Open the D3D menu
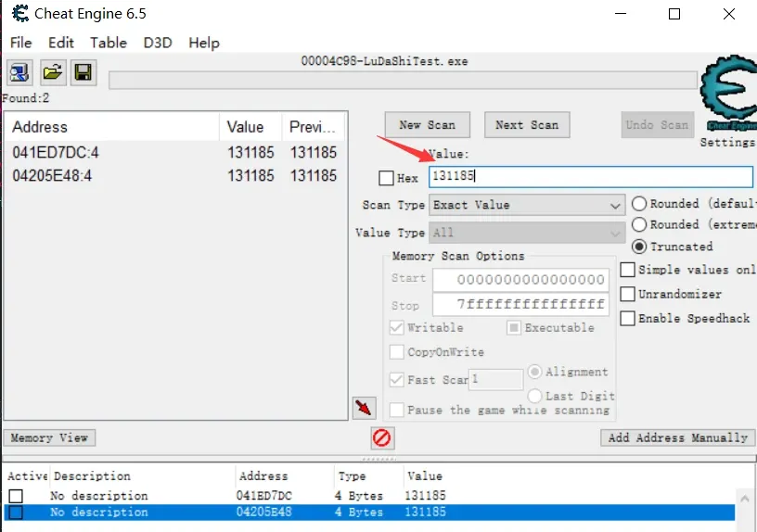Image resolution: width=757 pixels, height=532 pixels. (158, 43)
